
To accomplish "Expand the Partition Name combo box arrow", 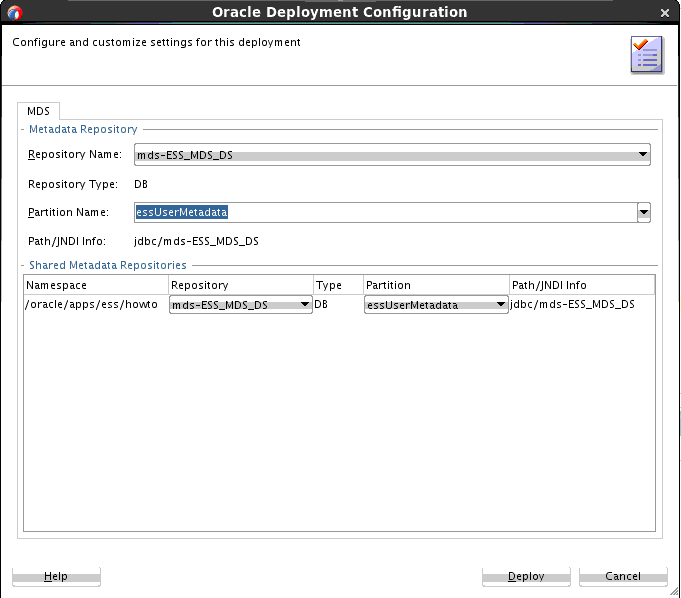I will (x=644, y=212).
